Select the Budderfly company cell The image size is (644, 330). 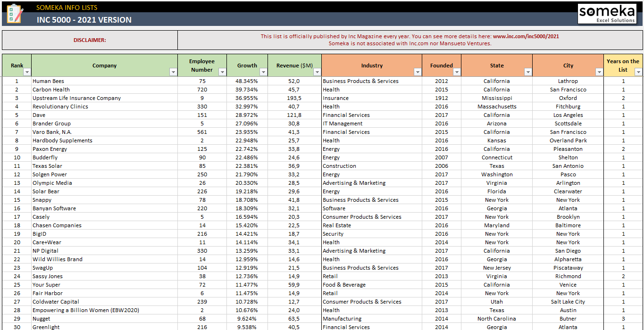click(104, 157)
